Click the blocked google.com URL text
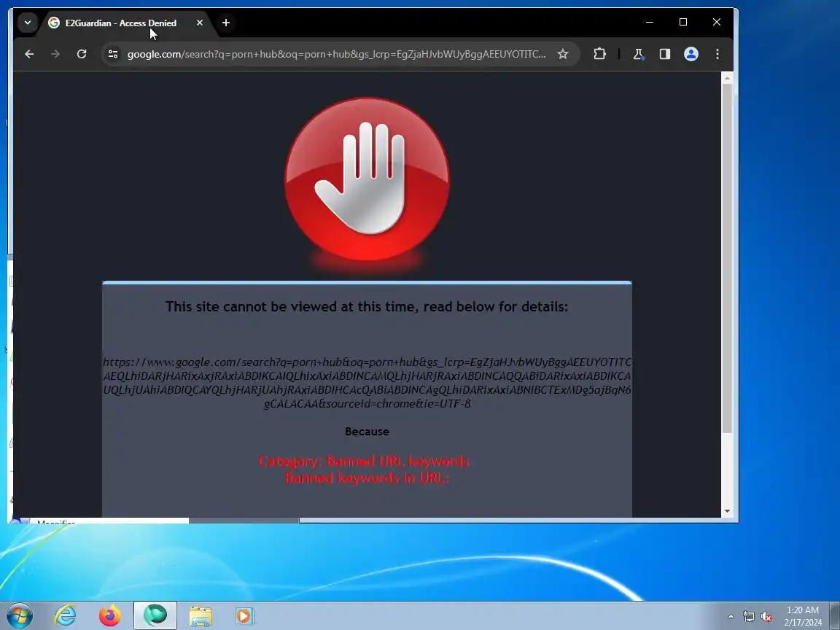This screenshot has height=630, width=840. 367,383
